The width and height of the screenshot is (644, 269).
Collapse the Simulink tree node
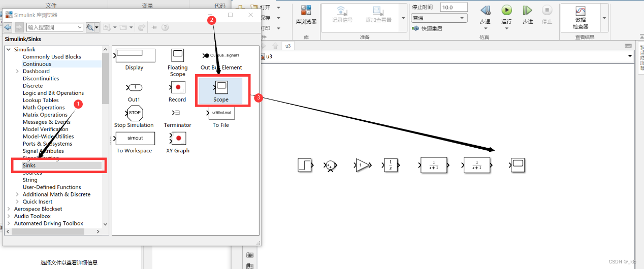[x=9, y=50]
